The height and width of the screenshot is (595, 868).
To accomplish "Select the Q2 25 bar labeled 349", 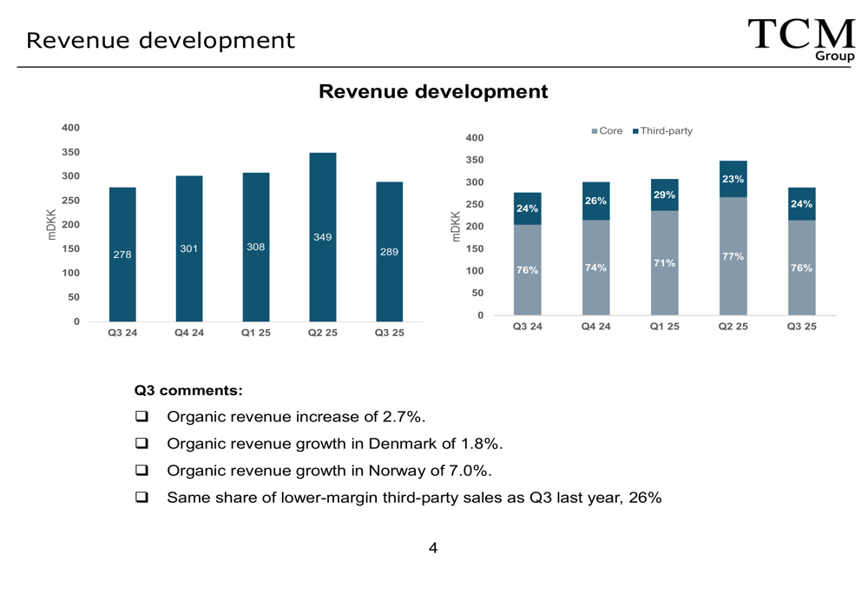I will point(322,237).
